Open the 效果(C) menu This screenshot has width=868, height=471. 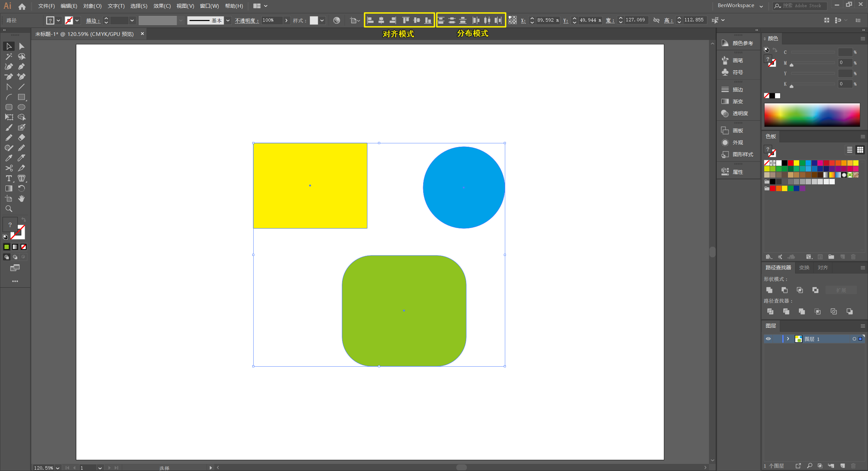[x=162, y=6]
